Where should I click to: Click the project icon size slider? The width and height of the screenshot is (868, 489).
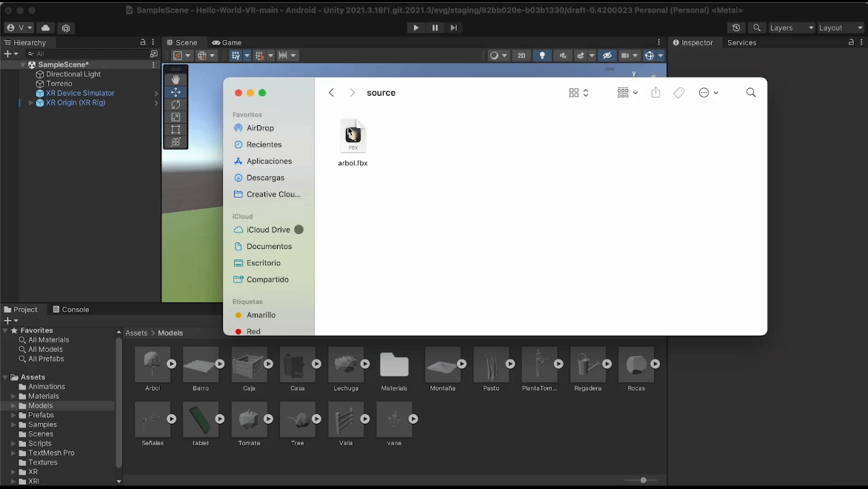643,480
